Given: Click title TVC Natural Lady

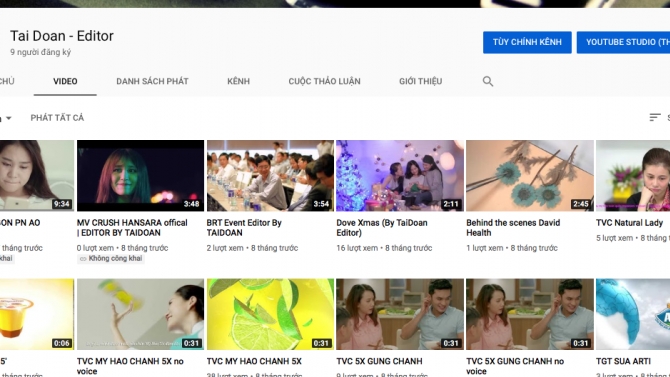Looking at the screenshot, I should coord(629,223).
